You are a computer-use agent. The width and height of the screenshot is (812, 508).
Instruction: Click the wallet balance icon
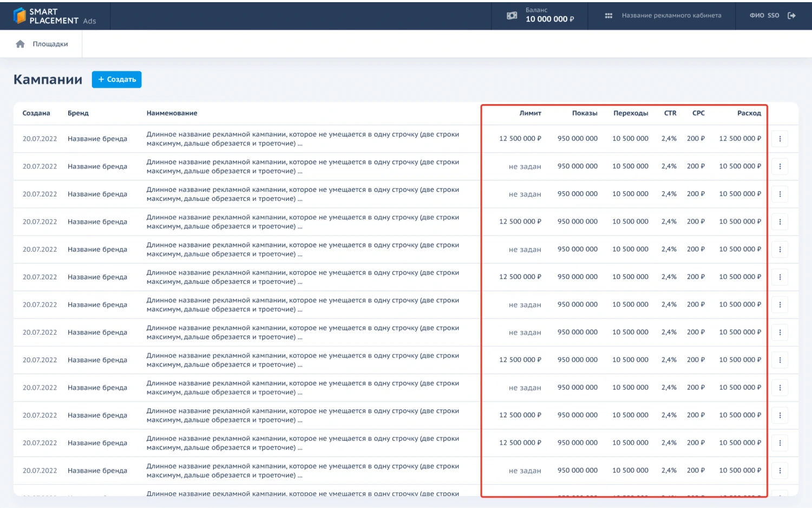[512, 16]
